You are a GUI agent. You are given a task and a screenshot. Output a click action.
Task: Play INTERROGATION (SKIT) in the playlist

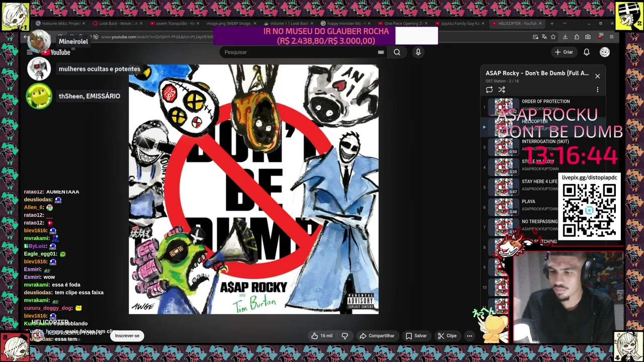[543, 147]
